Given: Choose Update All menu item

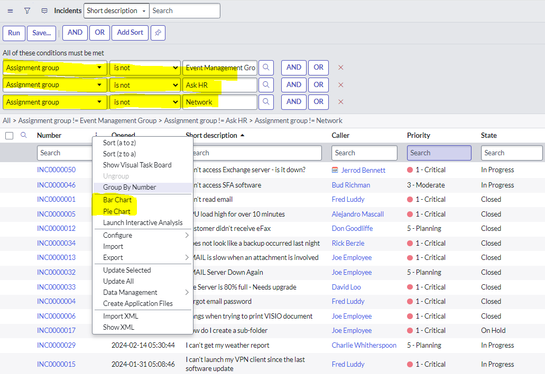Looking at the screenshot, I should [x=118, y=281].
